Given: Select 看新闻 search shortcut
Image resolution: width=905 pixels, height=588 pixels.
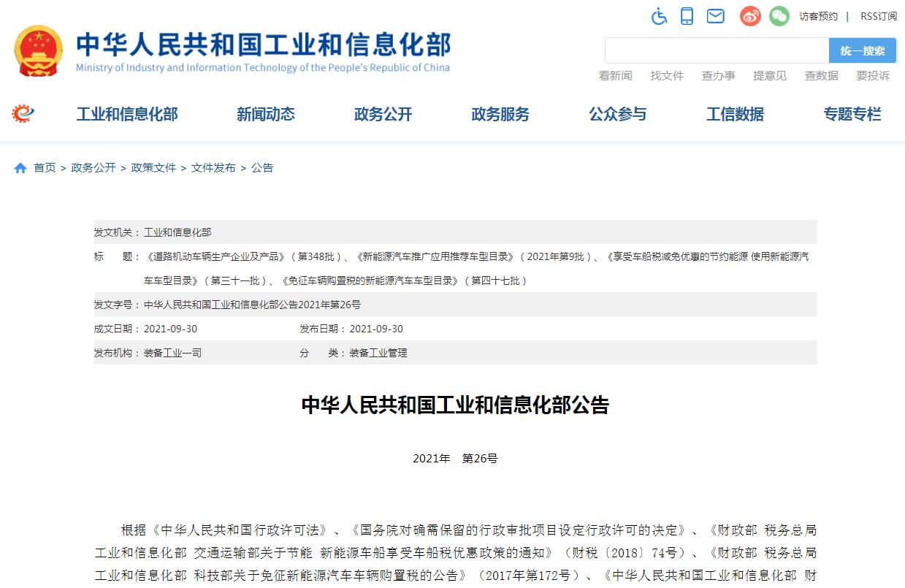Looking at the screenshot, I should pyautogui.click(x=615, y=75).
